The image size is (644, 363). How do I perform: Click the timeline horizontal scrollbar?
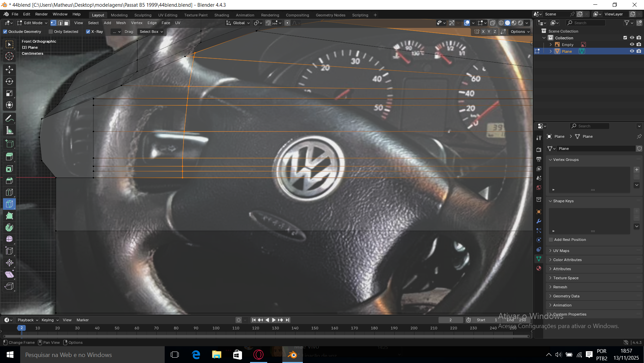tap(266, 336)
